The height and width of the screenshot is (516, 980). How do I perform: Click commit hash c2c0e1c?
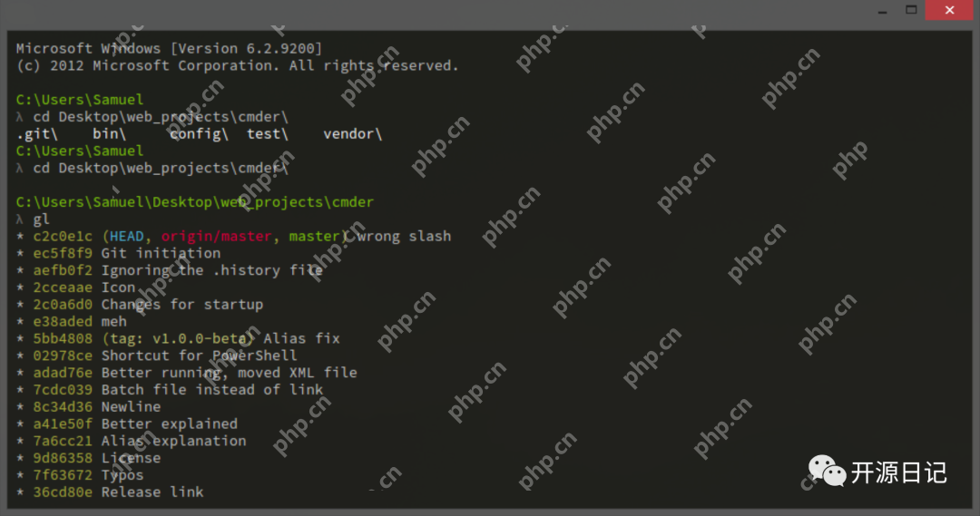pos(63,237)
